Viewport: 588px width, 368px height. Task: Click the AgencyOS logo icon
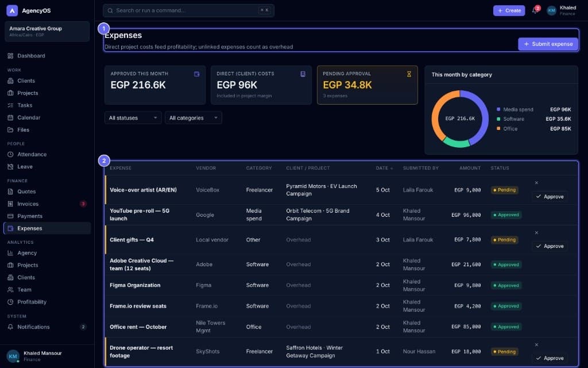[x=12, y=10]
